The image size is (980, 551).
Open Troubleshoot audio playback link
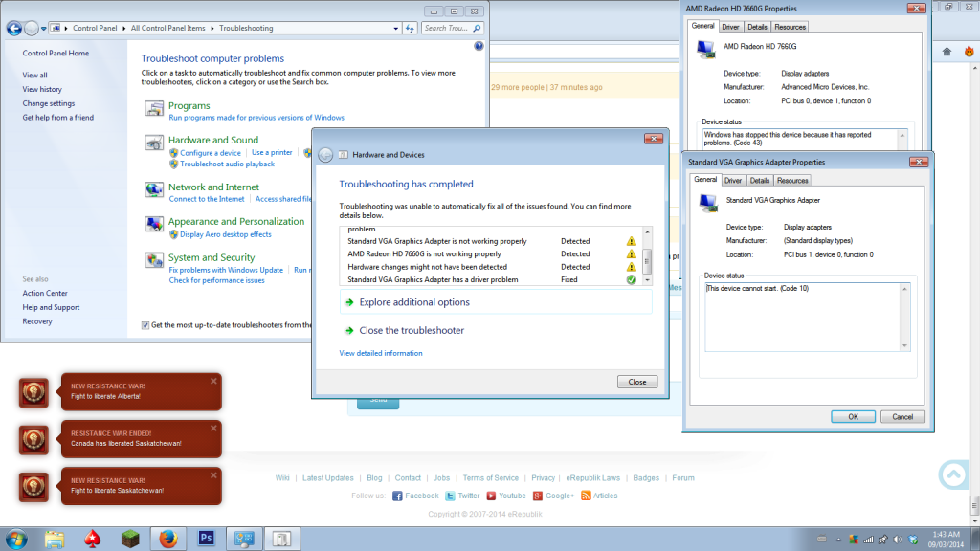click(227, 165)
